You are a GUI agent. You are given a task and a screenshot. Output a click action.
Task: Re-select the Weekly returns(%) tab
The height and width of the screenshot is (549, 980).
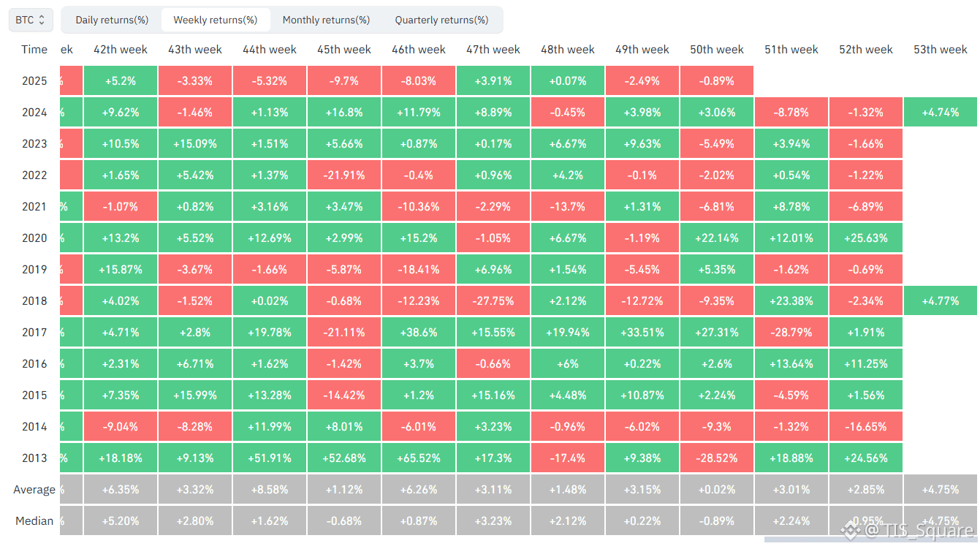(x=216, y=20)
